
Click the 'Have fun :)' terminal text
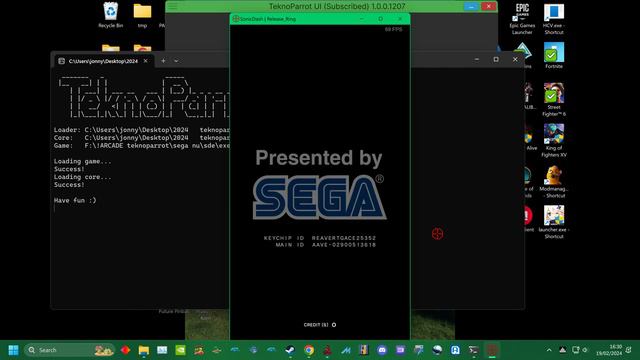pyautogui.click(x=75, y=200)
